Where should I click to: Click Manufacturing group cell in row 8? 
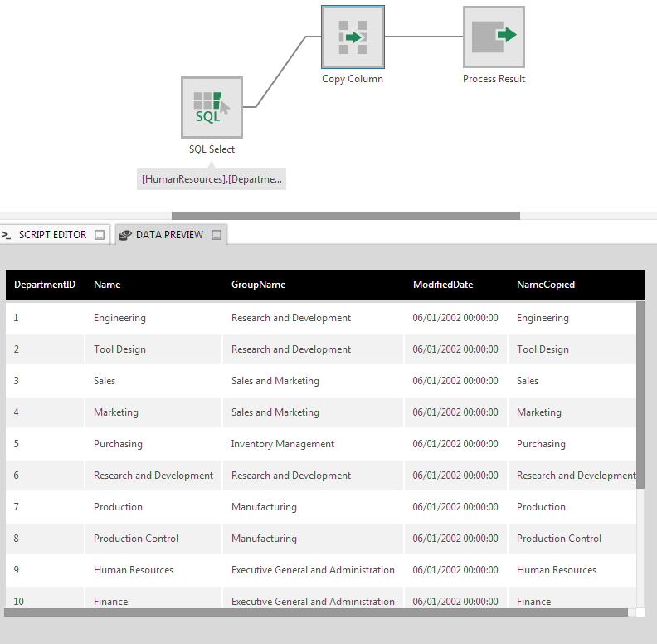[313, 539]
